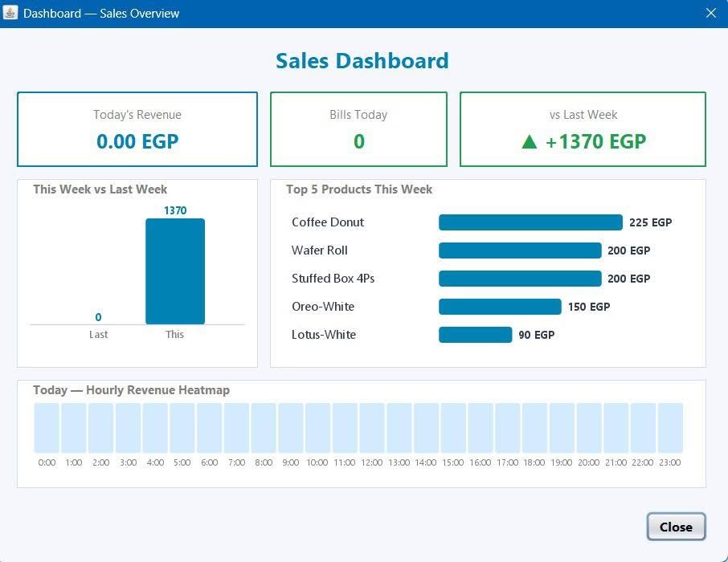This screenshot has width=728, height=562.
Task: Click the Sales Dashboard heading
Action: click(x=362, y=61)
